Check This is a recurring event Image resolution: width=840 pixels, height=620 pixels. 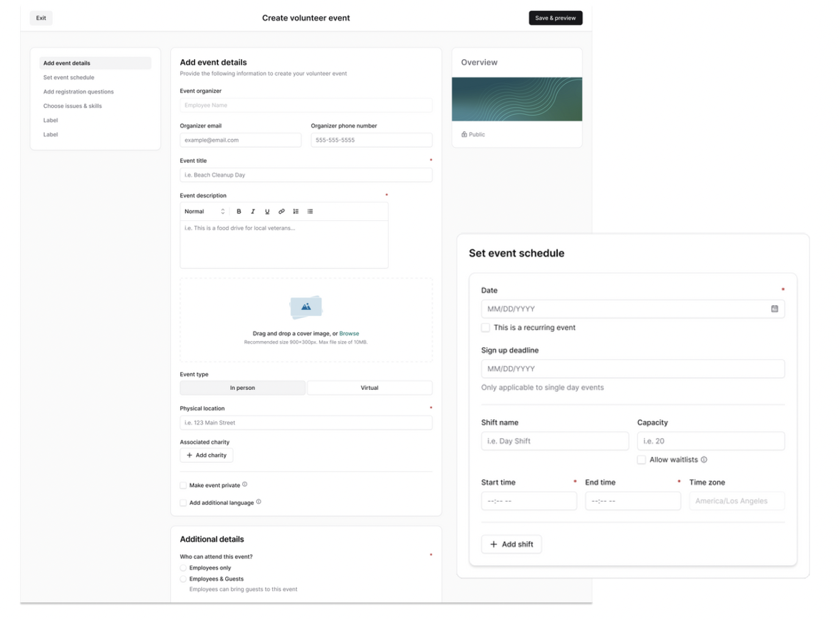(485, 328)
